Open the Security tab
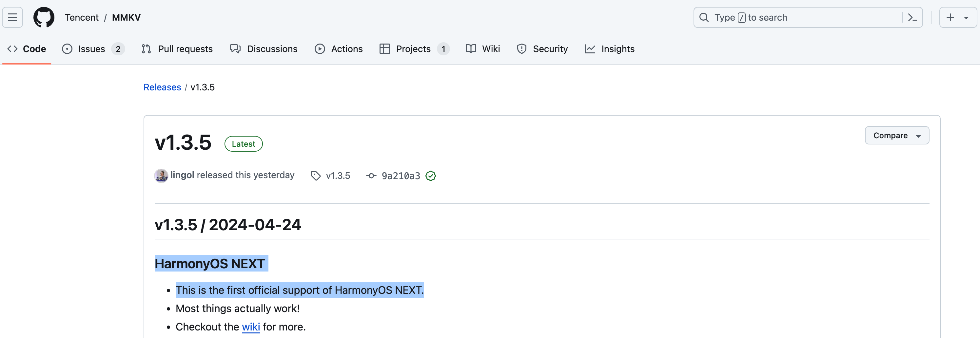 (542, 49)
